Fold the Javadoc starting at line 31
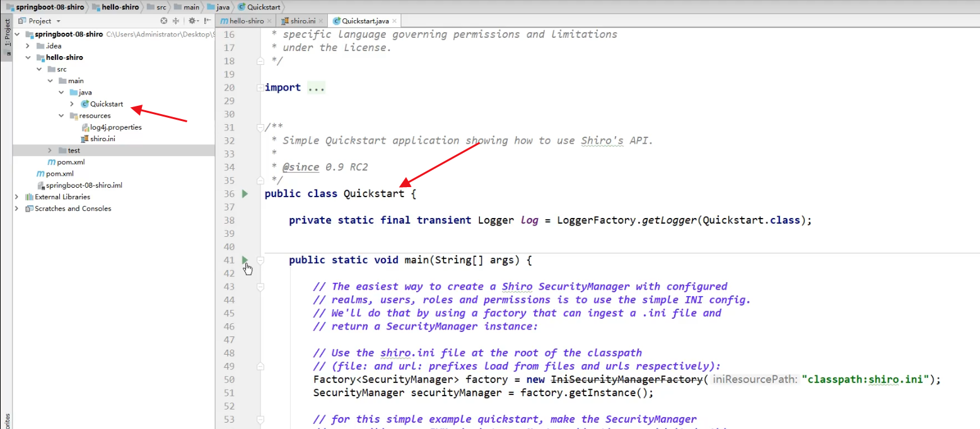The image size is (980, 429). coord(260,127)
